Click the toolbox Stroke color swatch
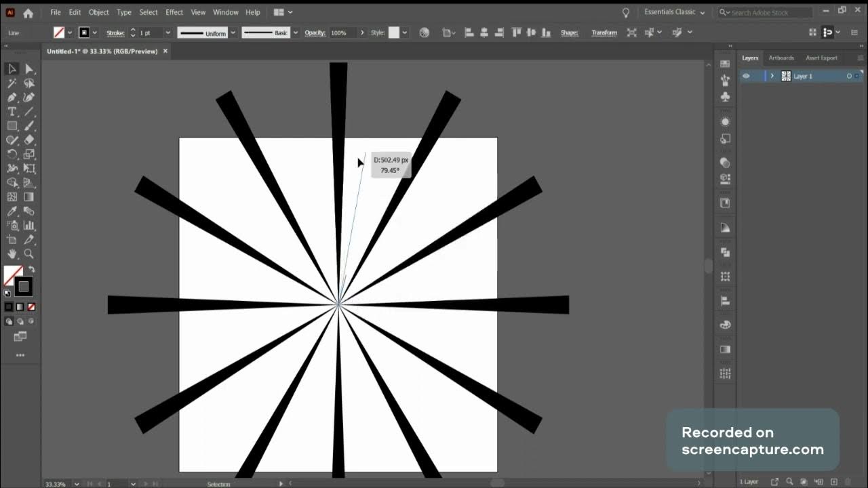Image resolution: width=868 pixels, height=488 pixels. (24, 287)
